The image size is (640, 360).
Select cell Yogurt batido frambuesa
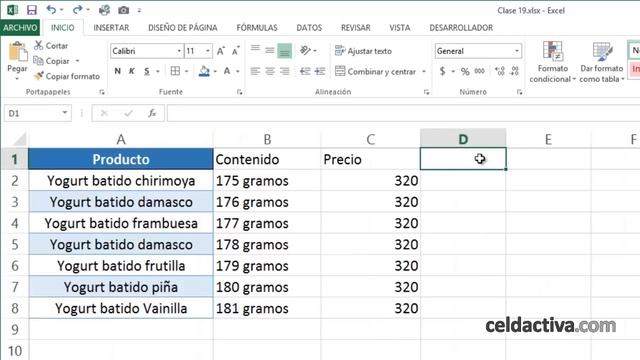[121, 223]
